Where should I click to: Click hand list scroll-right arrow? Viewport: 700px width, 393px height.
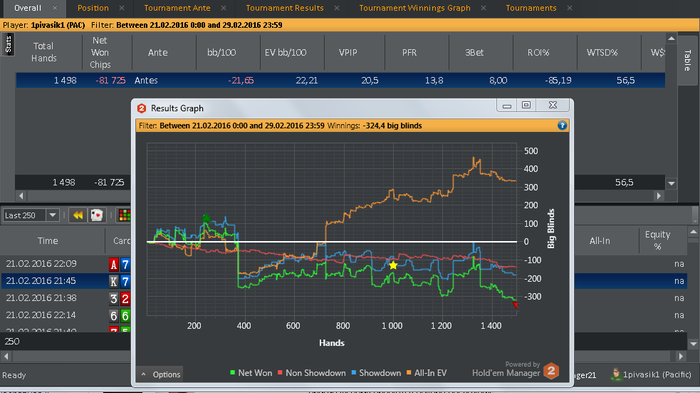[681, 356]
